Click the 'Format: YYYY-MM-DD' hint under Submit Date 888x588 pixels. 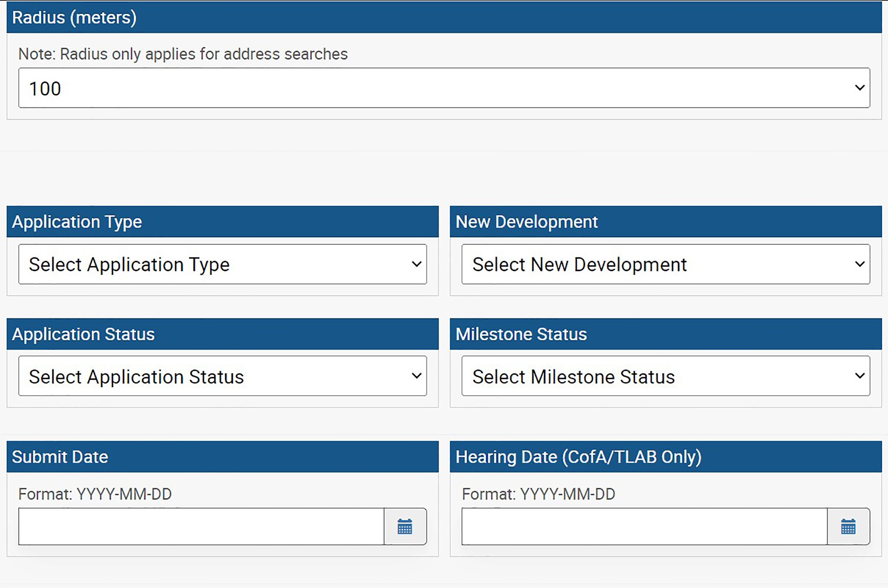pos(95,494)
